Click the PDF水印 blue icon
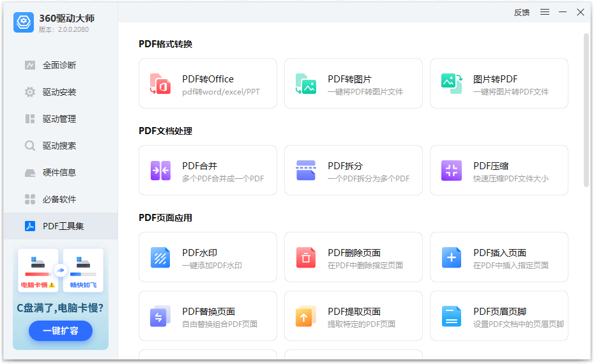 point(160,257)
